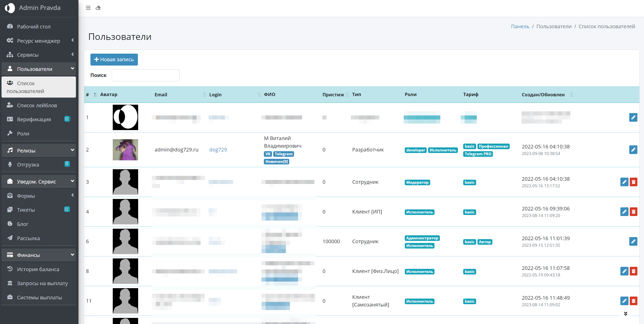The height and width of the screenshot is (324, 644).
Task: Collapse Финансы sidebar section
Action: tap(39, 255)
